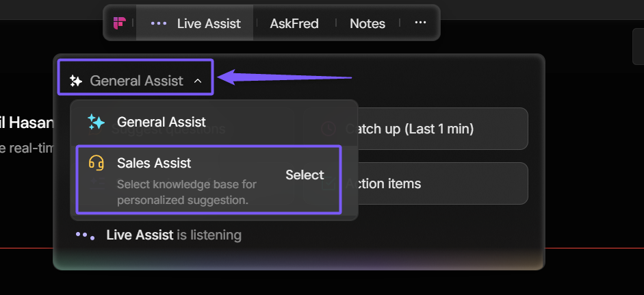Open the more options ellipsis in toolbar
This screenshot has width=644, height=295.
pos(420,23)
